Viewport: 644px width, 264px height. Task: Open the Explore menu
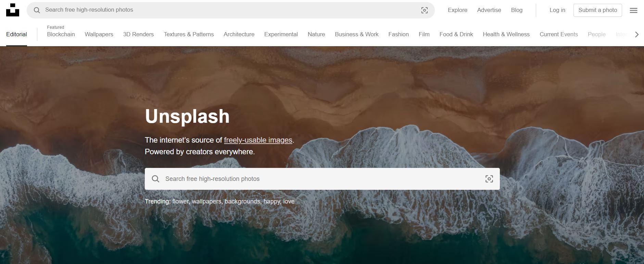[x=457, y=10]
